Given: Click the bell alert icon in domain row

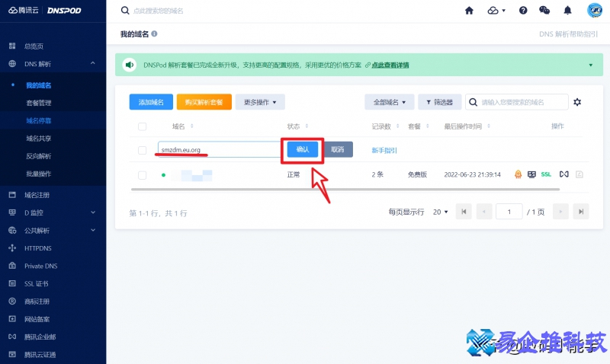Looking at the screenshot, I should [518, 174].
